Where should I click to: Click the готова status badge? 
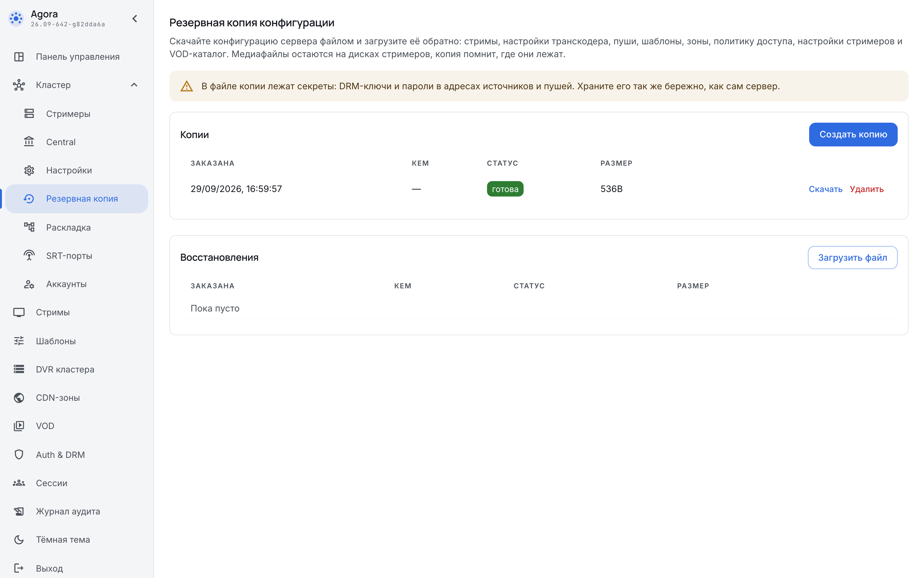pos(505,189)
